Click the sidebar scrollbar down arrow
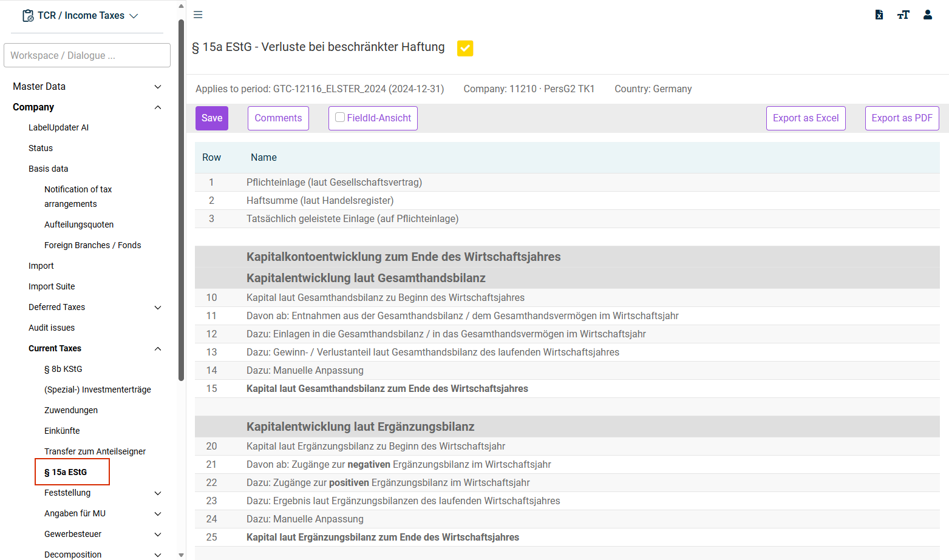 click(181, 555)
